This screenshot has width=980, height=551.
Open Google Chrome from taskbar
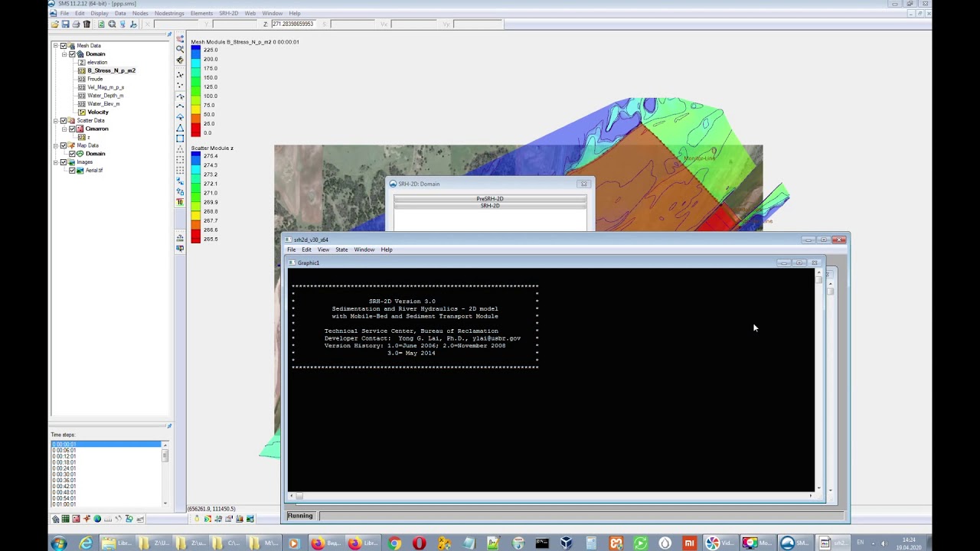[x=394, y=543]
